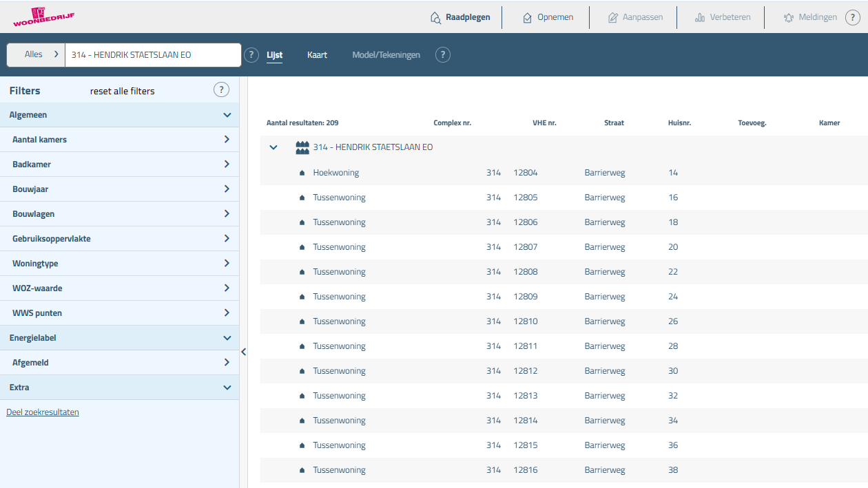Click the house icon beside Hoekwoning

click(302, 173)
